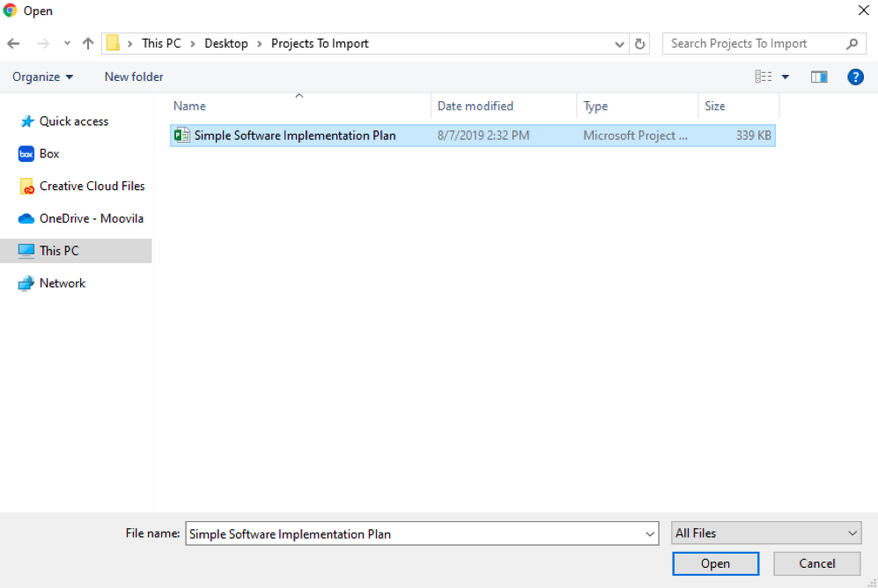Open the Organize dropdown menu
This screenshot has height=588, width=878.
coord(42,77)
